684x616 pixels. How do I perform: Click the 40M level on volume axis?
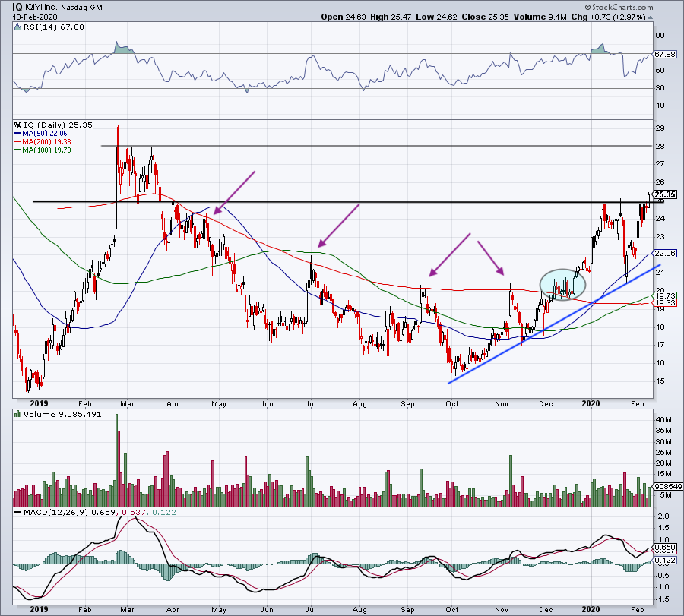click(x=663, y=420)
